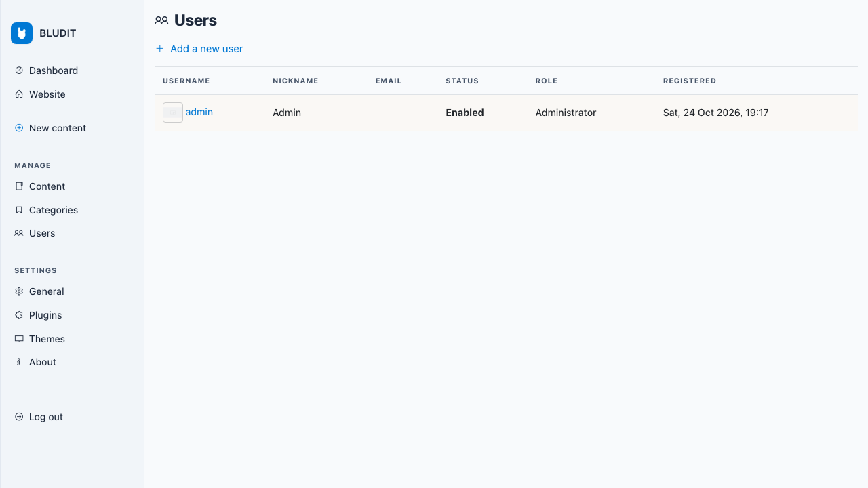Click the EMAIL column header
The width and height of the screenshot is (868, 488).
[389, 81]
